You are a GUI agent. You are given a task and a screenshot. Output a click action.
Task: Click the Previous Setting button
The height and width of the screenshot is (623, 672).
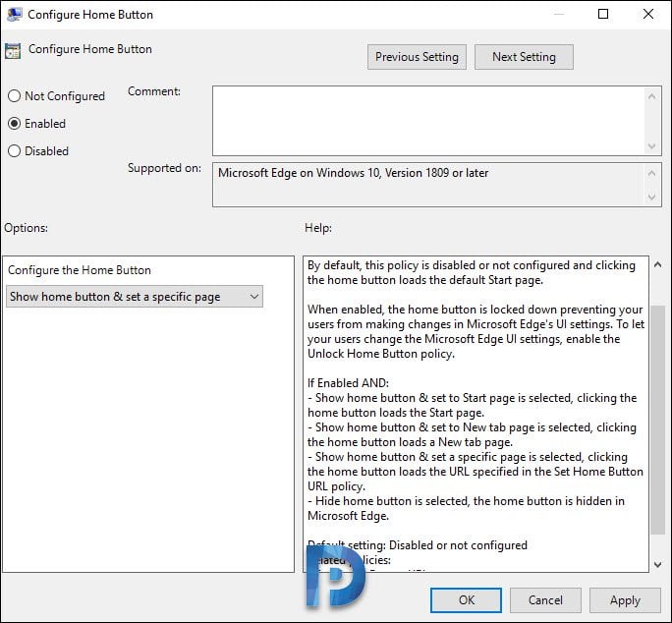(417, 57)
